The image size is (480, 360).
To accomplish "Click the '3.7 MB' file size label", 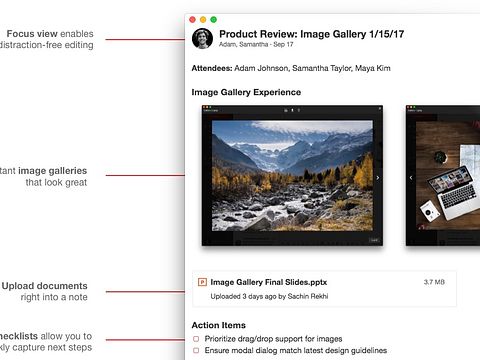I will click(434, 282).
